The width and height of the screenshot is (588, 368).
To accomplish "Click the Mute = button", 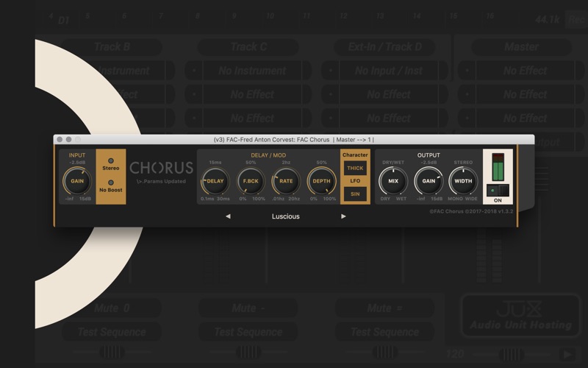I will pos(384,308).
